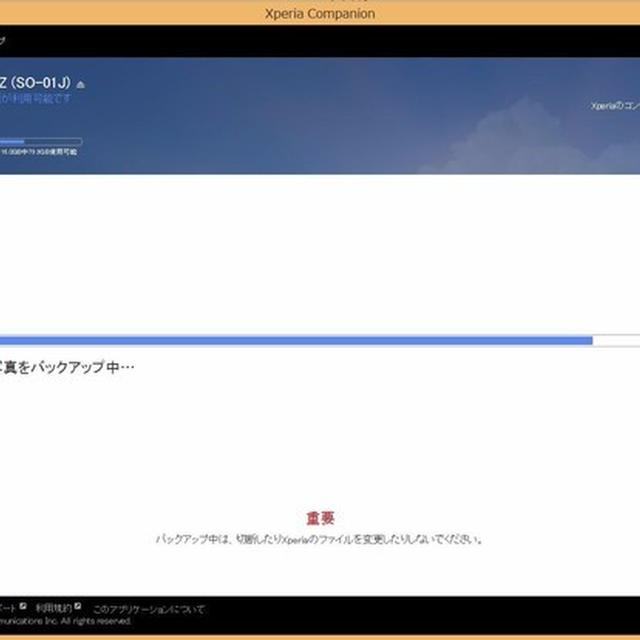Click the backup warning message about Xperia files
The height and width of the screenshot is (640, 640).
(x=320, y=539)
